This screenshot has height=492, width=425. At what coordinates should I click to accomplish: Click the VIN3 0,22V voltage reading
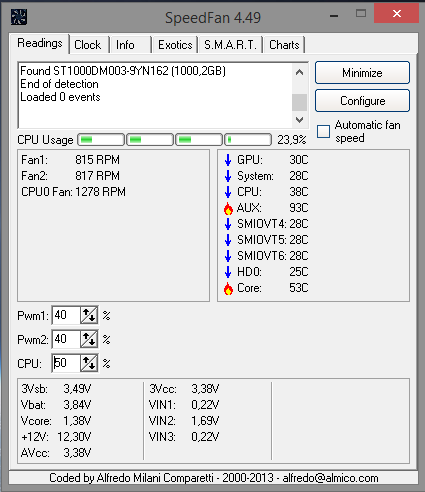(184, 437)
